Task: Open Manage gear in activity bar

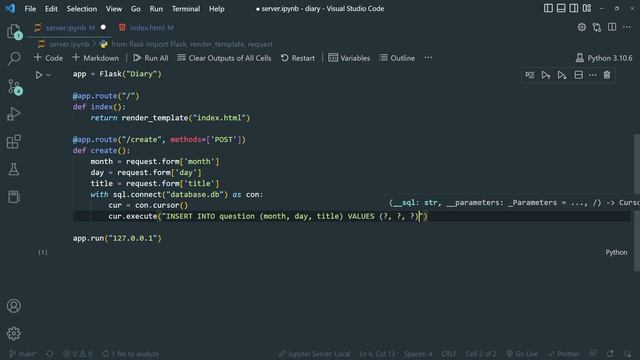Action: click(14, 333)
